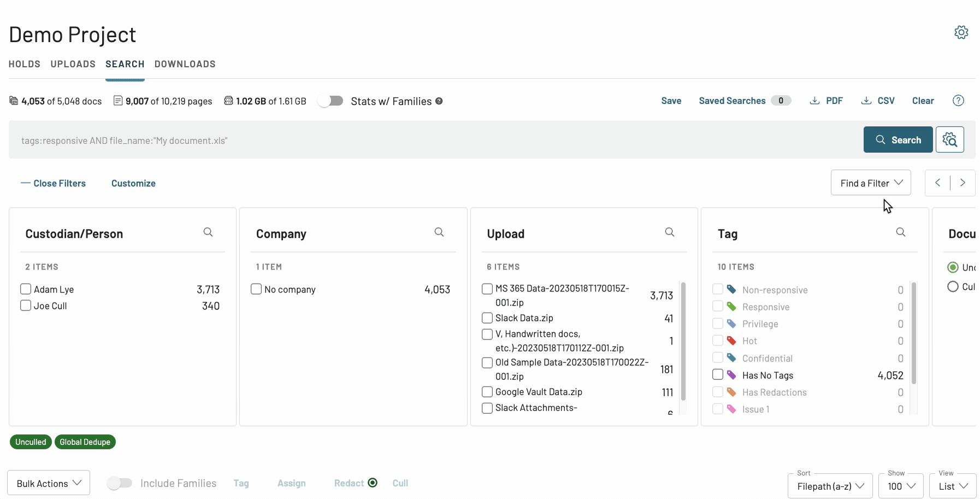
Task: Select the Cul radio button
Action: pyautogui.click(x=953, y=286)
